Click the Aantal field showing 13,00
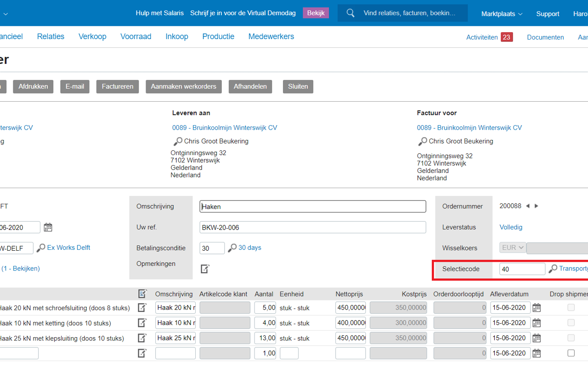Image resolution: width=588 pixels, height=368 pixels. 265,338
